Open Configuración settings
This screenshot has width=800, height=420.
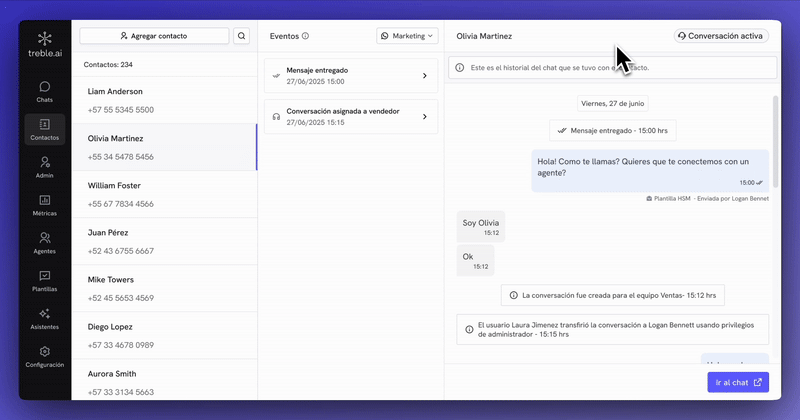pos(44,357)
